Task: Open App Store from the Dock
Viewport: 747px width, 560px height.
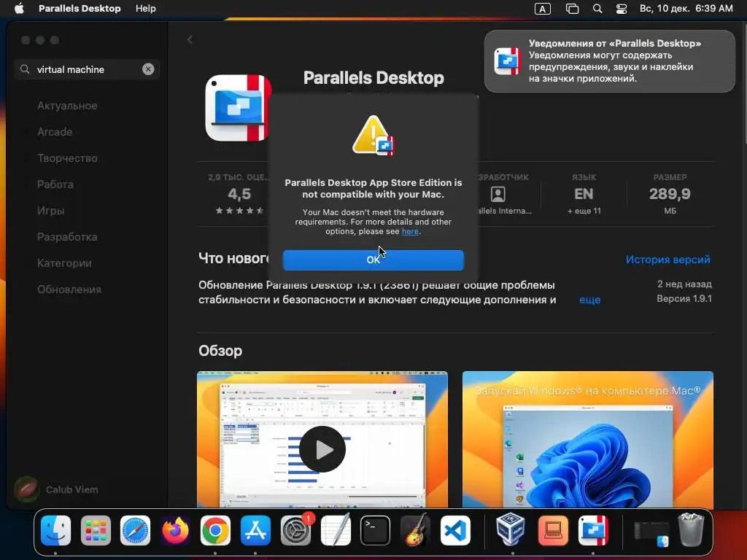Action: click(255, 531)
